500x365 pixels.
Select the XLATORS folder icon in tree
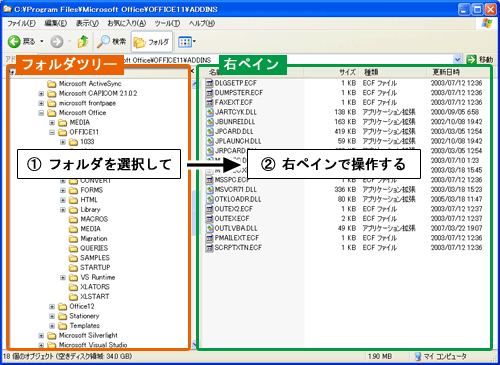(73, 287)
